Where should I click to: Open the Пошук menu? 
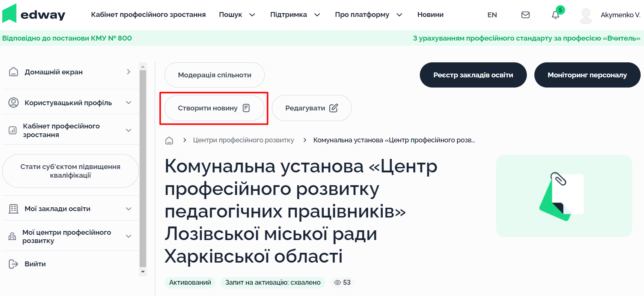click(231, 15)
